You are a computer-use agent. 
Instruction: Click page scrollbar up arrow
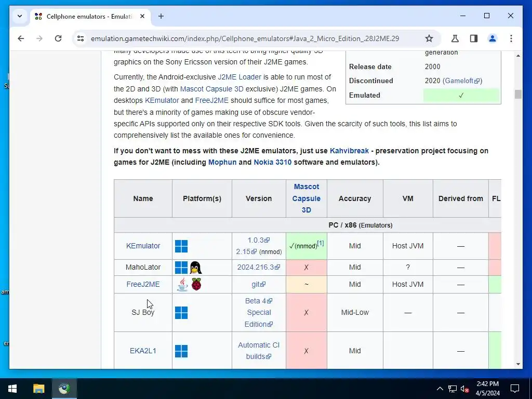518,55
